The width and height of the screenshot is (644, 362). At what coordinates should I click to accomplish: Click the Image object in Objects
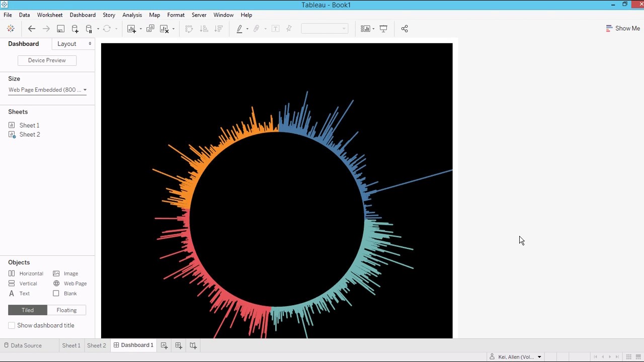pos(66,274)
